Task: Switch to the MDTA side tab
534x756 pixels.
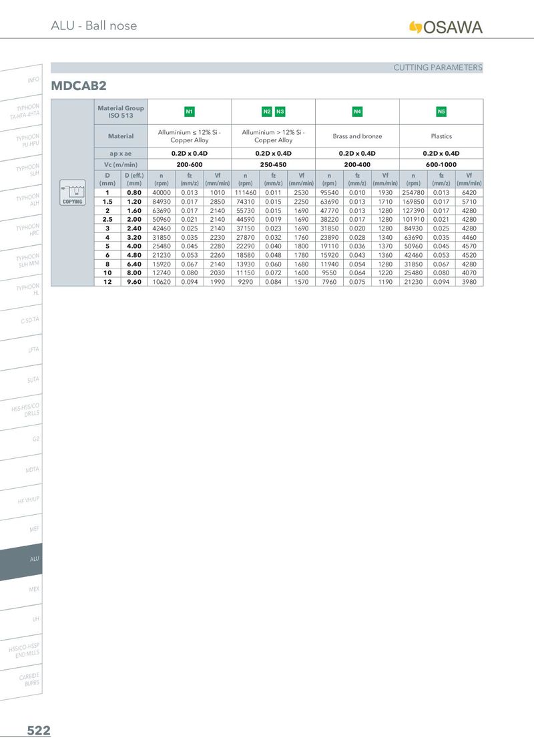Action: click(32, 469)
